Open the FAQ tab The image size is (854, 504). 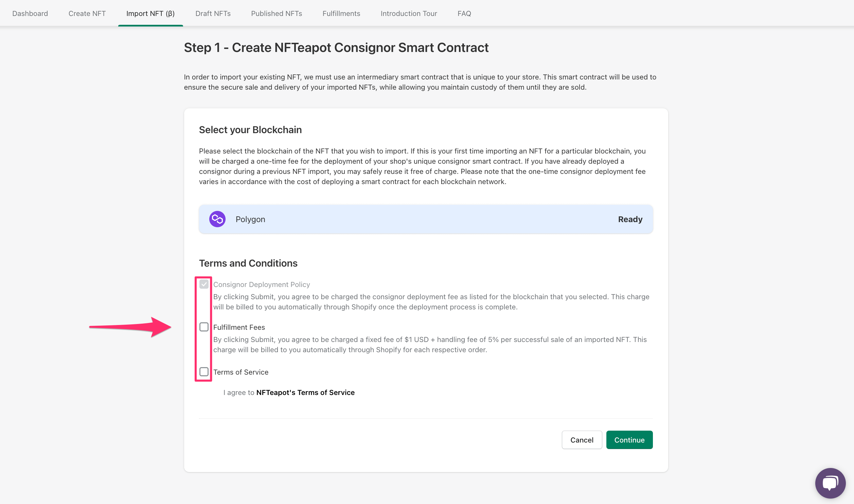click(x=464, y=14)
